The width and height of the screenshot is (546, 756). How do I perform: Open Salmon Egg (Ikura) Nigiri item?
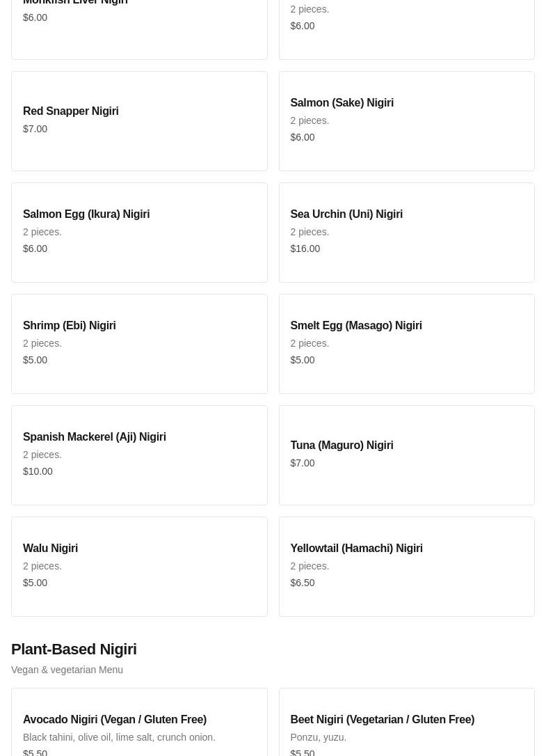pyautogui.click(x=139, y=232)
